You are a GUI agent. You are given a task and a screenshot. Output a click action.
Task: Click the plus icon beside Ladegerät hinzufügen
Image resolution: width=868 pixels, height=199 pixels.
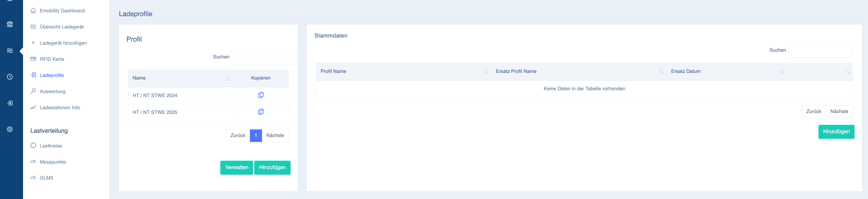[x=33, y=43]
